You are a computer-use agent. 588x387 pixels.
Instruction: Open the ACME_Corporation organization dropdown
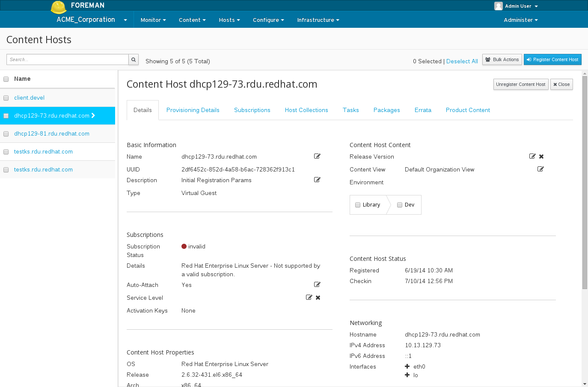pyautogui.click(x=92, y=20)
